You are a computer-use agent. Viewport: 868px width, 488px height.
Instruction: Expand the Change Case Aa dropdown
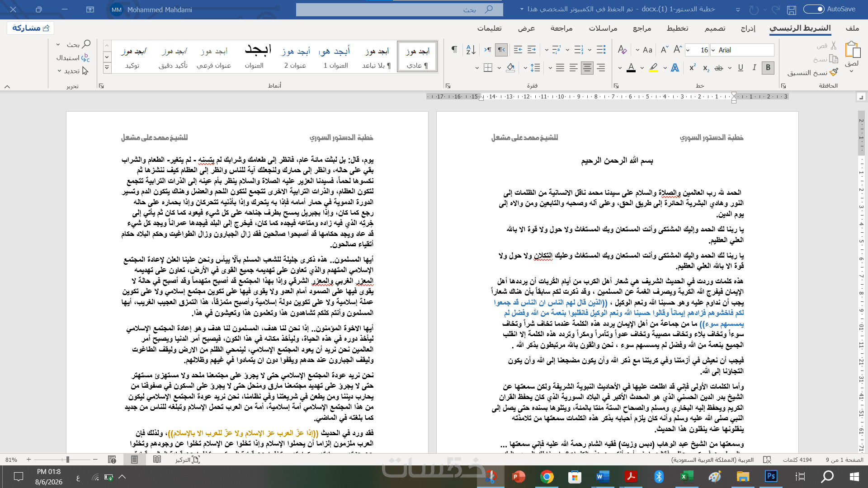click(x=637, y=50)
